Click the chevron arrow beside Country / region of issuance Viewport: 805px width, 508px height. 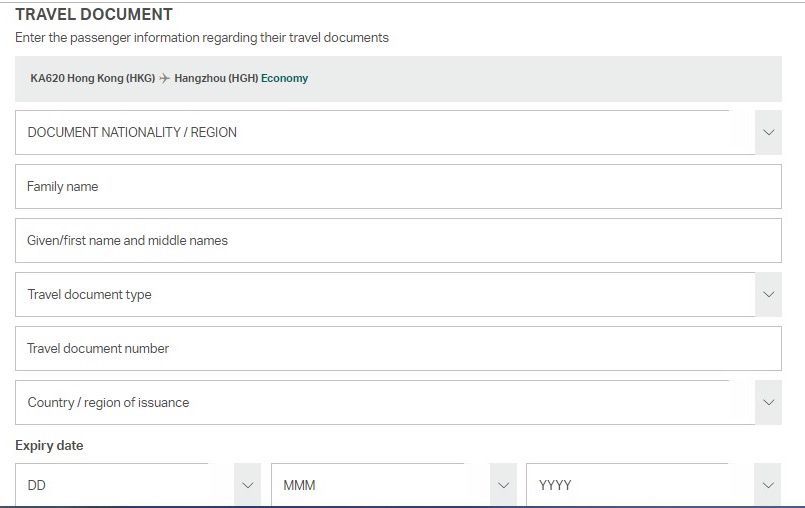pos(768,402)
